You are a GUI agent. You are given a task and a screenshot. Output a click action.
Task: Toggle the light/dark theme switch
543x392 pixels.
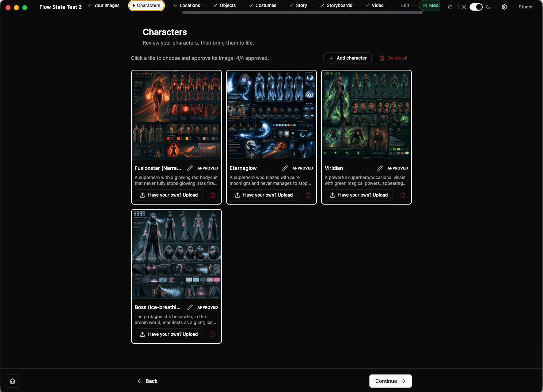click(476, 7)
